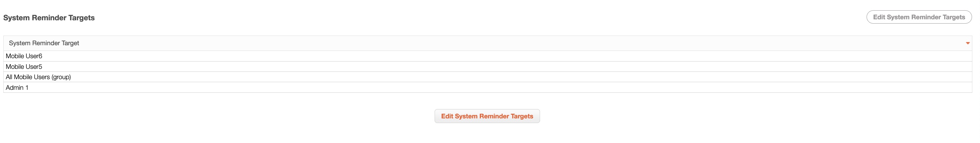Click the gray outlined Edit System Reminder Targets button

919,17
